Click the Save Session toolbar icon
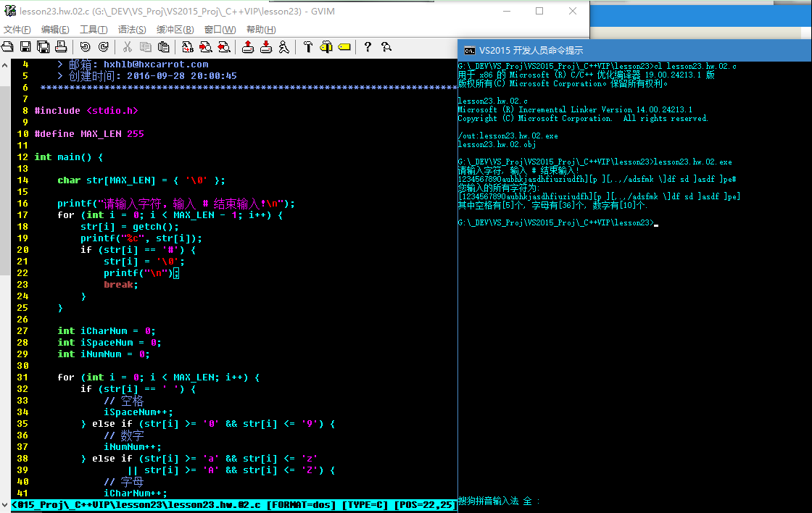The width and height of the screenshot is (812, 513). tap(266, 47)
